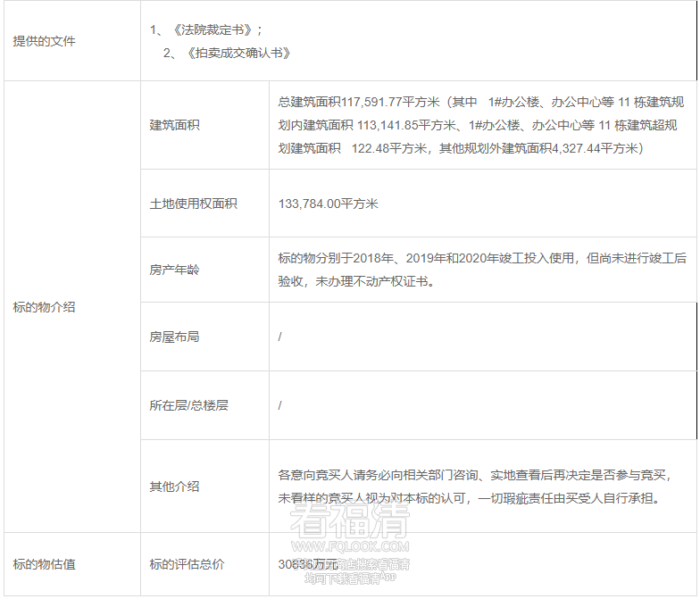Click the 建筑面积 label cell
700x599 pixels.
click(174, 125)
